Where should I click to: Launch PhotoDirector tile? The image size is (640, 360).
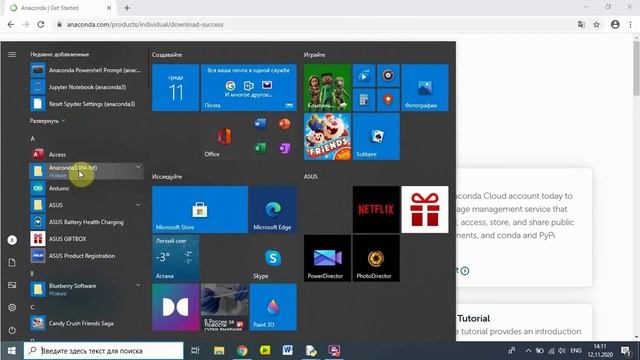376,258
